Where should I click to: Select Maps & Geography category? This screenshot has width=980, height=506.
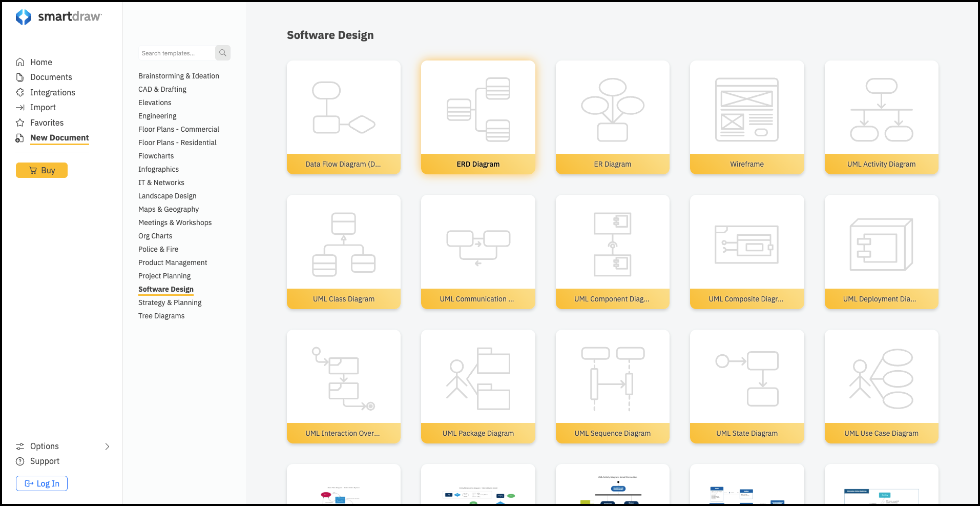169,209
